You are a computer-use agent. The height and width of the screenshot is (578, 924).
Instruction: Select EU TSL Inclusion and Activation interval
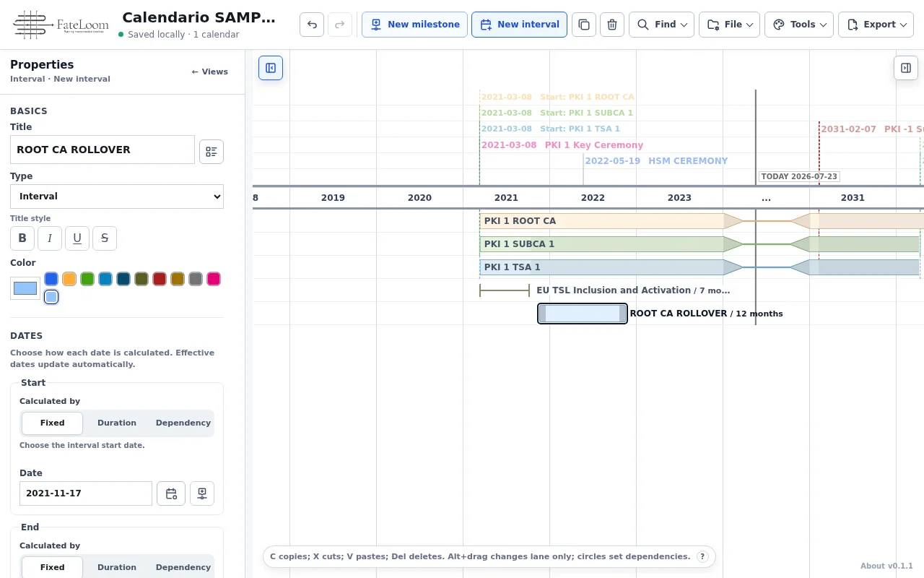505,290
